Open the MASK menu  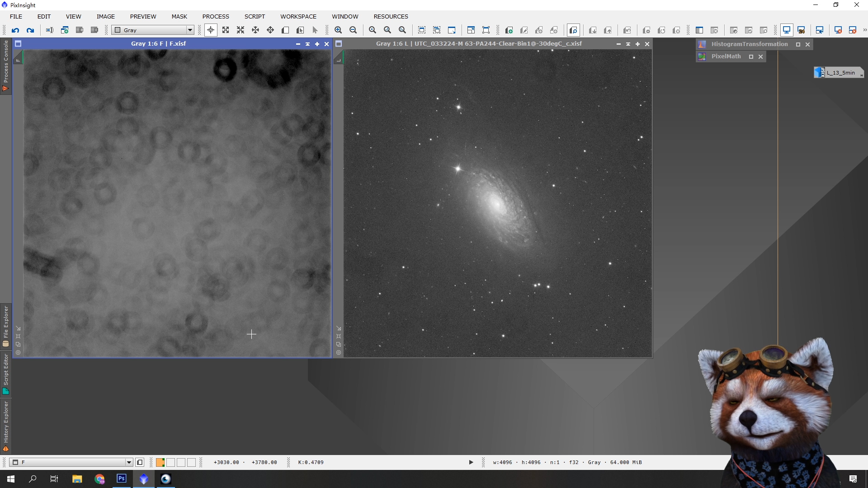tap(179, 16)
